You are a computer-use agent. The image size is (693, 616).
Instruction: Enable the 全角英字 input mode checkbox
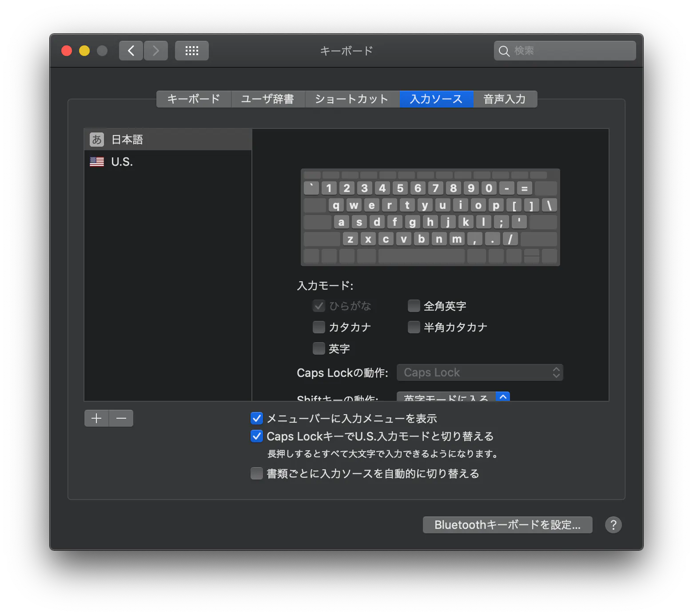pos(414,306)
